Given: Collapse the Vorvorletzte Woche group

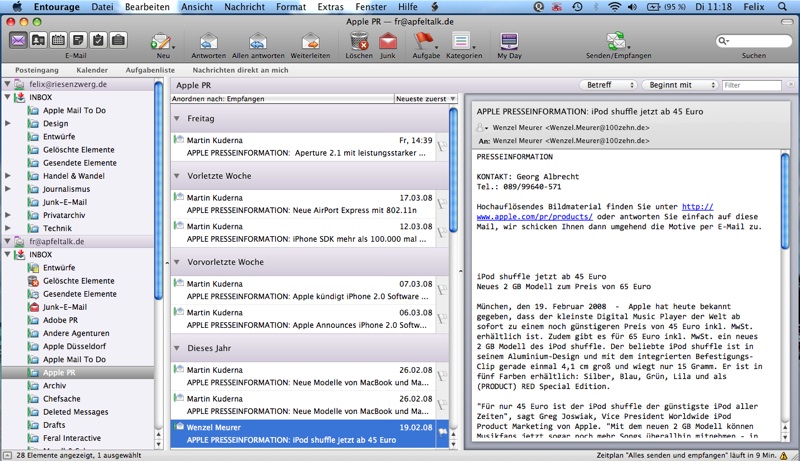Looking at the screenshot, I should coord(177,262).
